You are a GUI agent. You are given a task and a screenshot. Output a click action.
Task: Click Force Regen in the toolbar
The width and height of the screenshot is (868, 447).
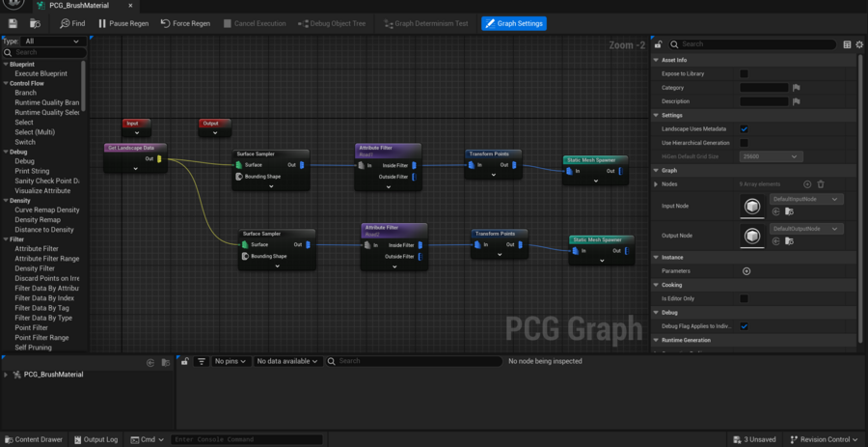coord(185,23)
